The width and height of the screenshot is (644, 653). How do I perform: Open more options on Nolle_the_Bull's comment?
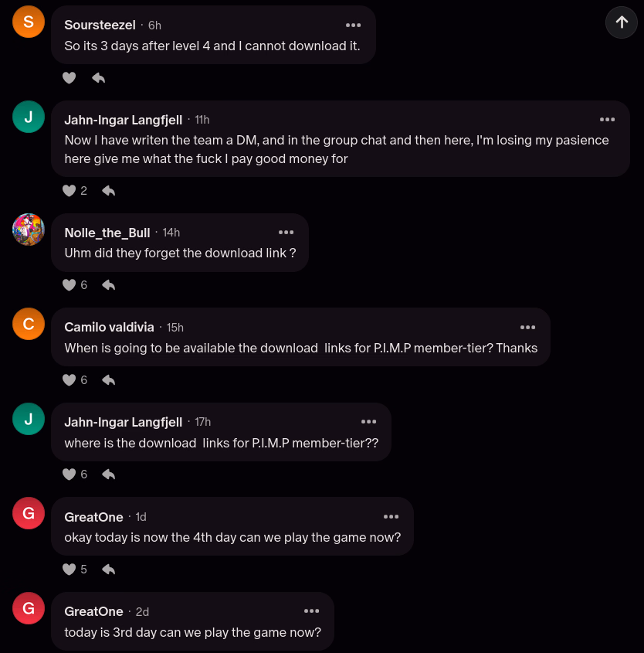(x=286, y=233)
